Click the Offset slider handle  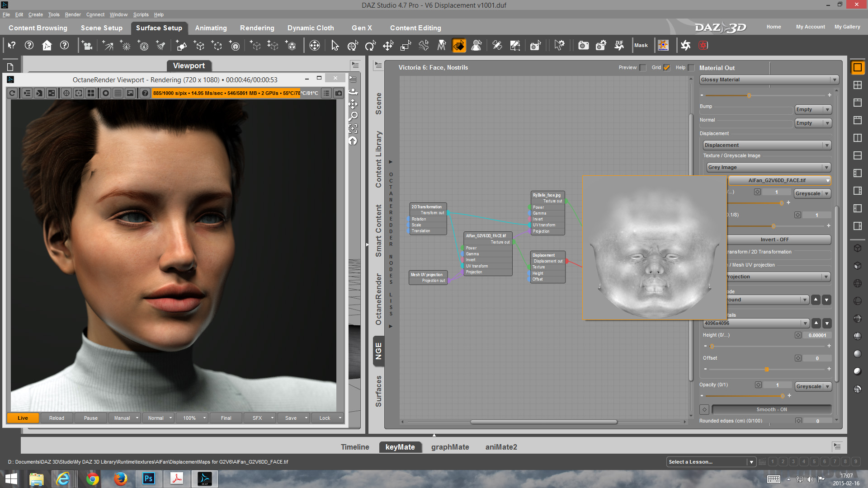click(x=767, y=370)
